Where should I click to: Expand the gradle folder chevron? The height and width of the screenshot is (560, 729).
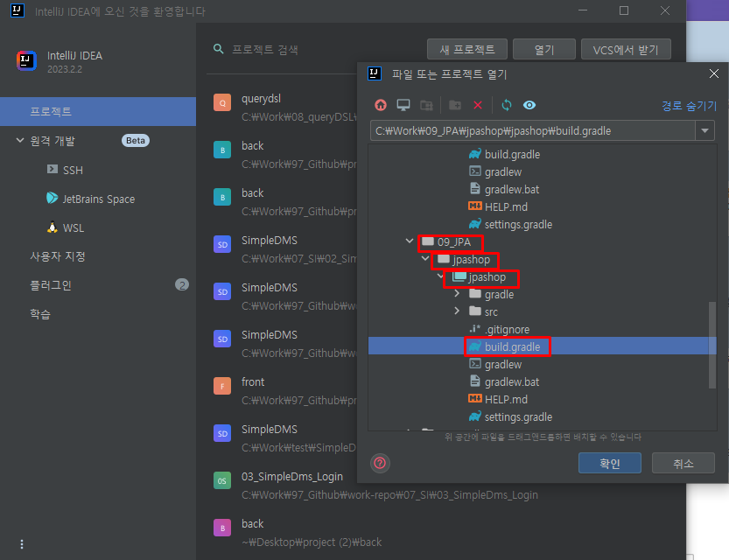tap(457, 293)
